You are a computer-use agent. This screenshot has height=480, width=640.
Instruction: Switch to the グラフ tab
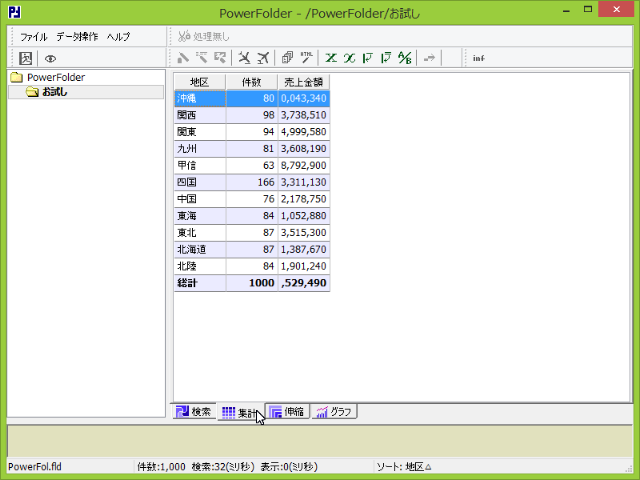[334, 412]
